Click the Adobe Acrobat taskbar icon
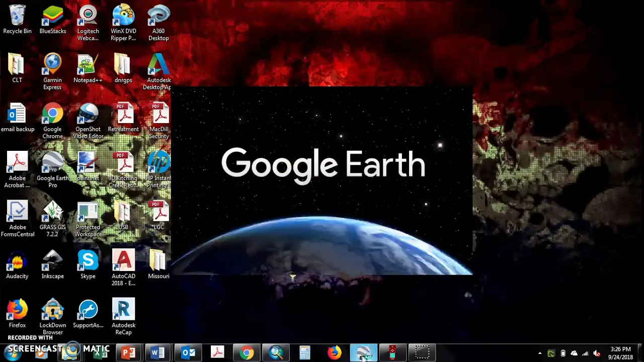The image size is (644, 362). pyautogui.click(x=217, y=352)
